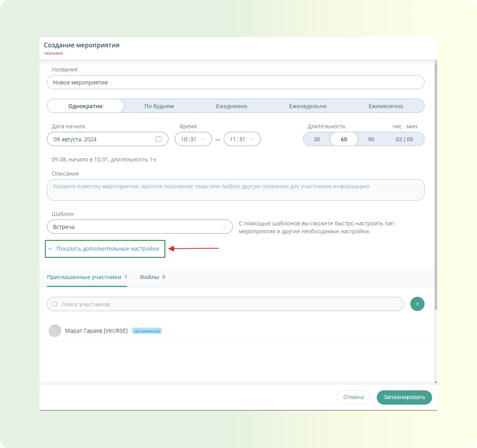Select По будням recurrence option

click(x=159, y=106)
